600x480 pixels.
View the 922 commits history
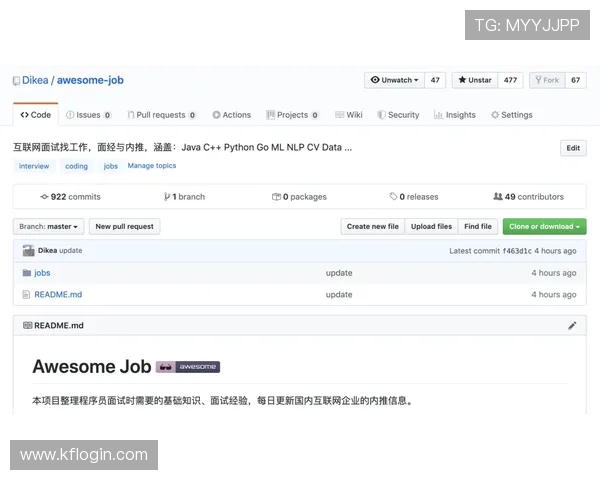[70, 197]
